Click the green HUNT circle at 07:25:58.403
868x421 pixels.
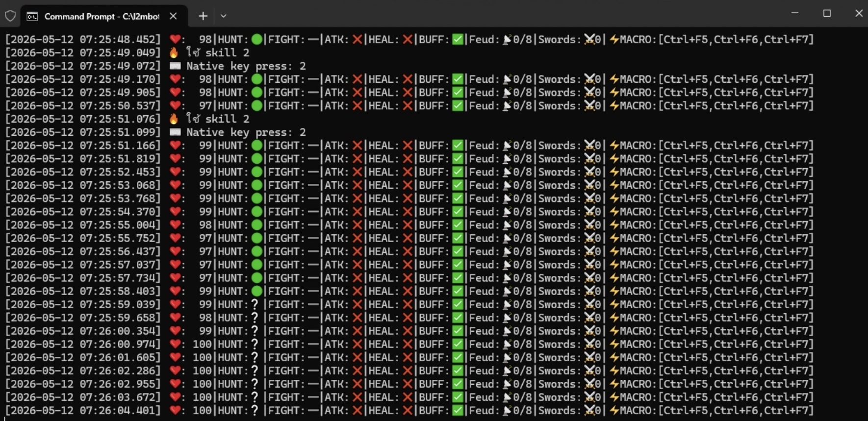pos(257,291)
